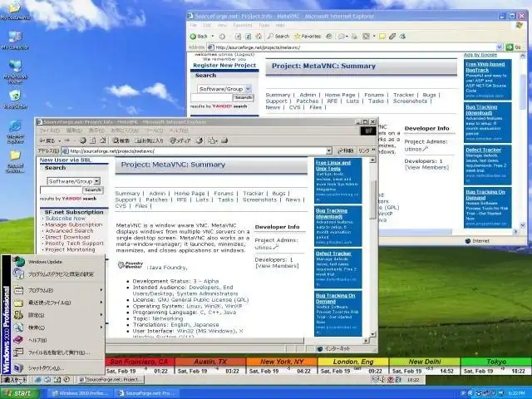
Task: Click ヘルプ in the Start menu
Action: (58, 340)
